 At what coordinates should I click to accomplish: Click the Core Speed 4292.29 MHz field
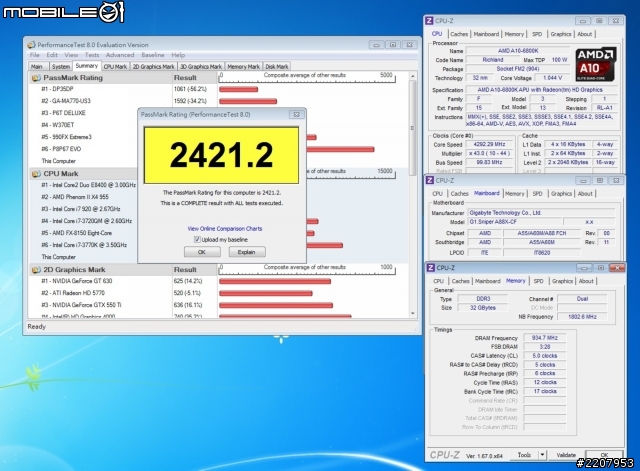pyautogui.click(x=489, y=144)
